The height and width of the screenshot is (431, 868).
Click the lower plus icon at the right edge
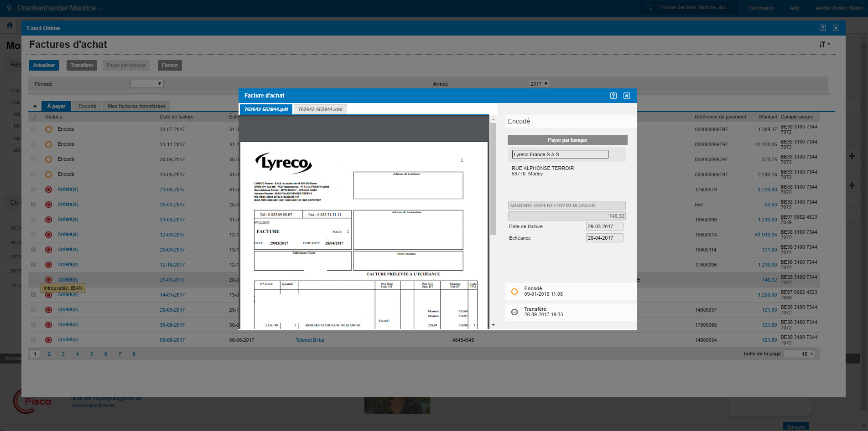click(852, 185)
